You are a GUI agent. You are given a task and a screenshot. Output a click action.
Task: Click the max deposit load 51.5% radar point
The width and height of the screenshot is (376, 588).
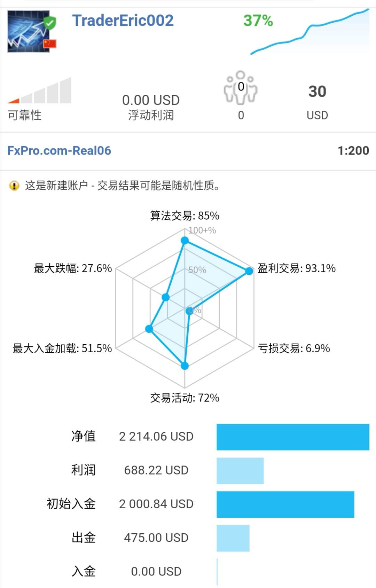149,329
